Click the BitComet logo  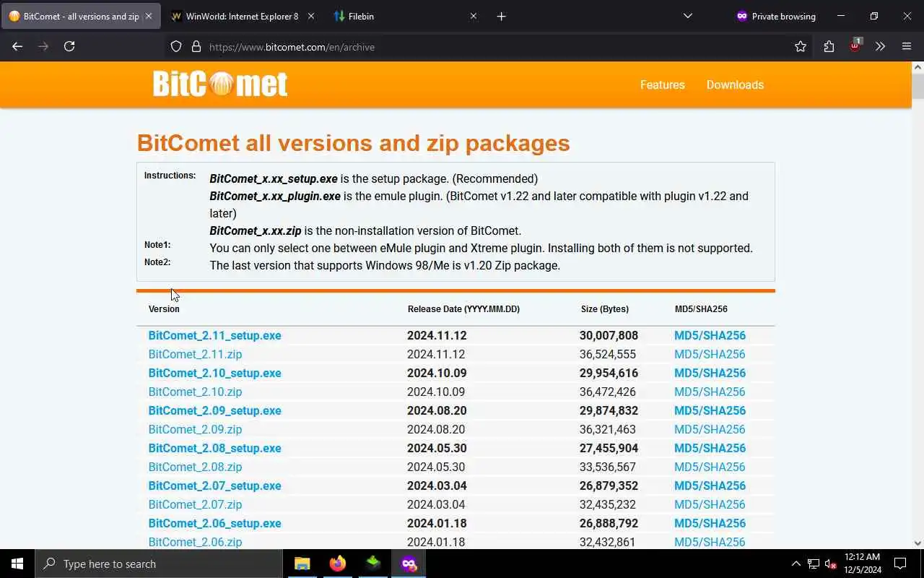[x=220, y=84]
